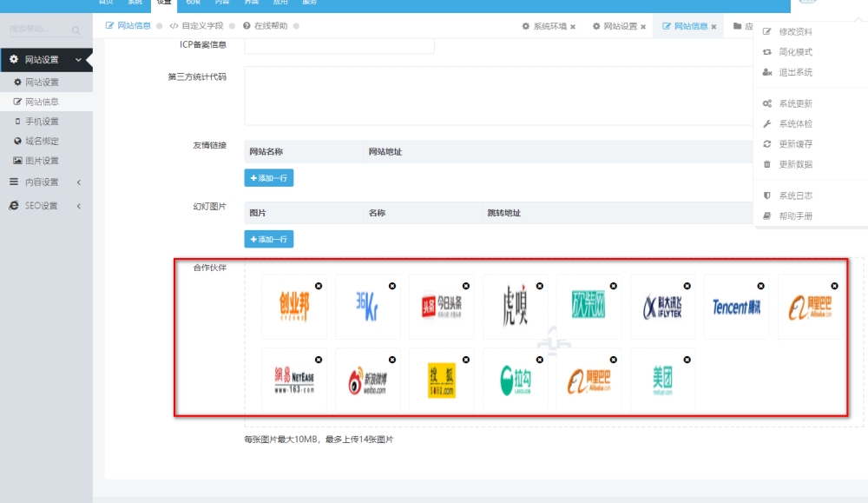Screen dimensions: 868x503
Task: Click the search magnifier in sidebar
Action: point(76,30)
